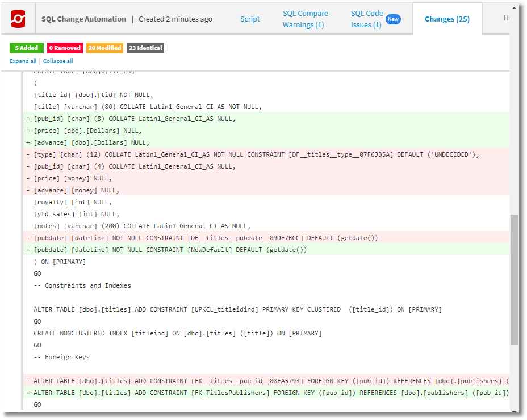Click the SQL Change Automation logo icon
This screenshot has width=527, height=420.
(18, 19)
